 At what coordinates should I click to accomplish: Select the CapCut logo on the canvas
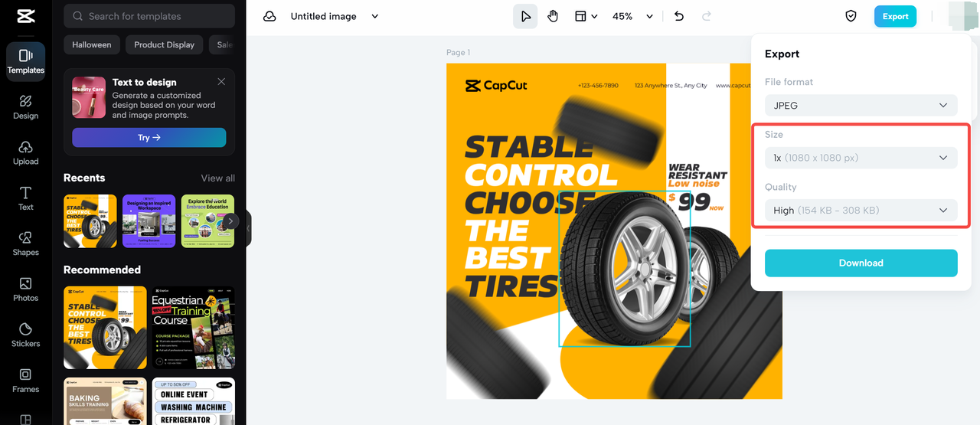[496, 86]
